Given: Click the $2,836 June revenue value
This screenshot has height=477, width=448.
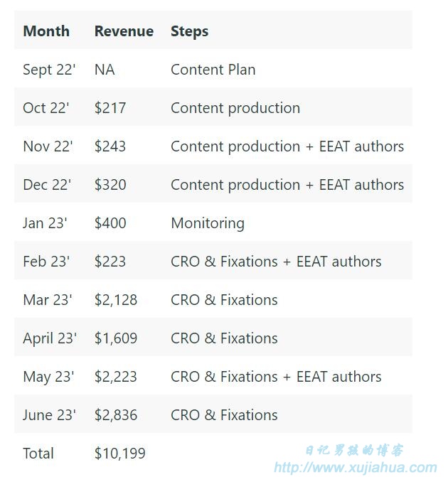Looking at the screenshot, I should pyautogui.click(x=116, y=415).
